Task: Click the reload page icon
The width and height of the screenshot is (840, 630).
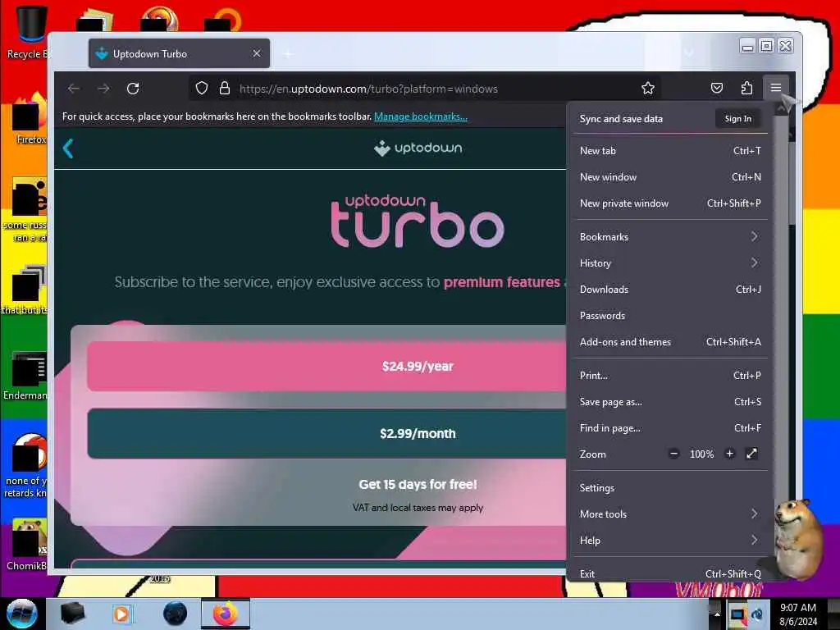Action: pyautogui.click(x=133, y=89)
